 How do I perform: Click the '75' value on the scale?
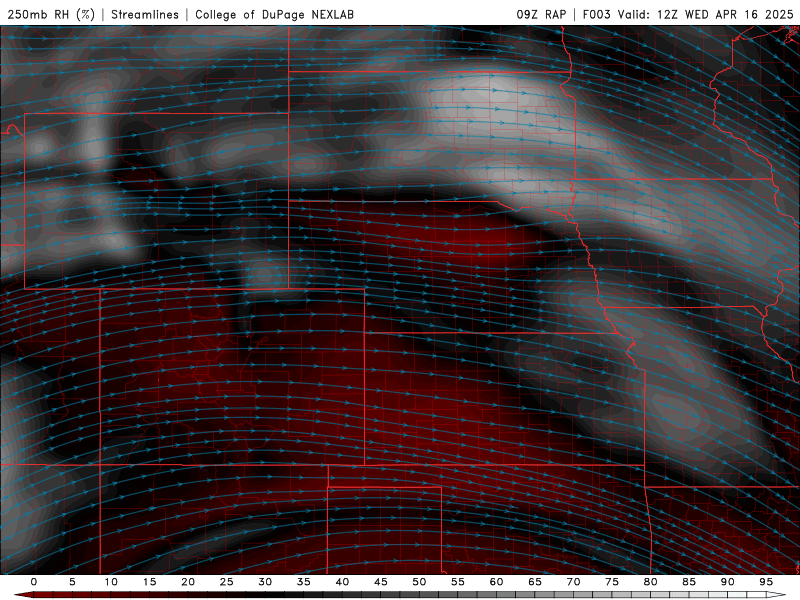point(612,582)
